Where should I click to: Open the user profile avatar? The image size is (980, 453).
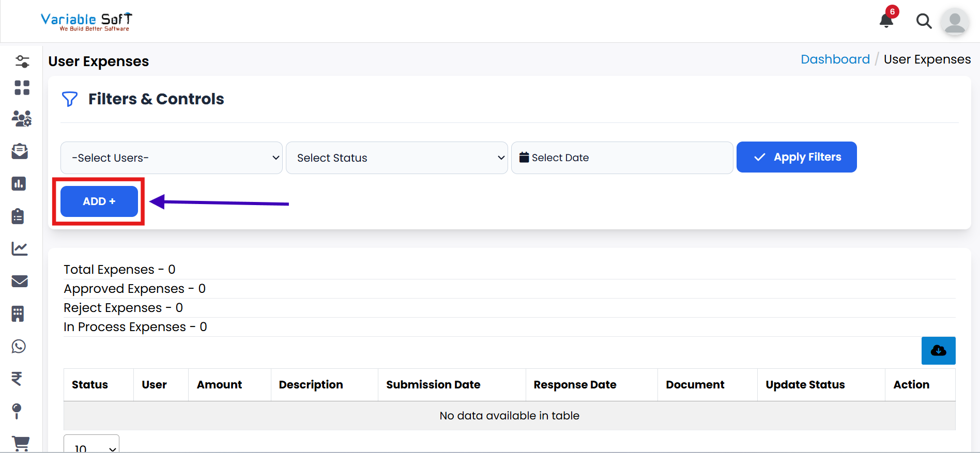pos(954,22)
